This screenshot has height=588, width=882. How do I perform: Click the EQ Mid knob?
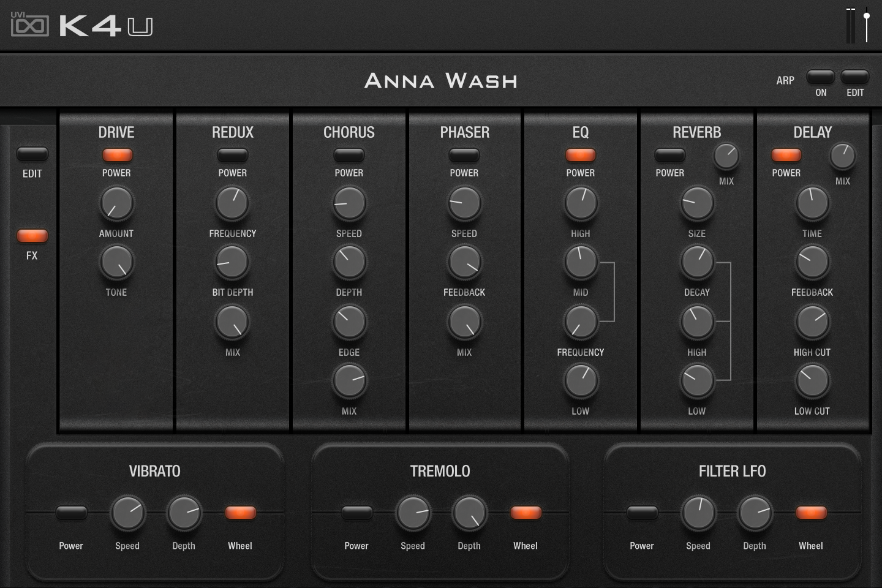[x=581, y=262]
